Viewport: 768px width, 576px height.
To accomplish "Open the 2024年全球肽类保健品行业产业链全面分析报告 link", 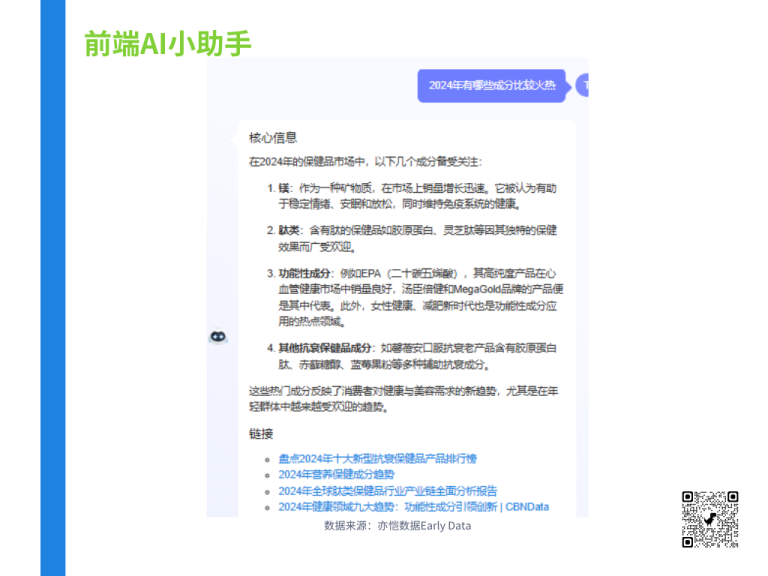I will pos(387,491).
